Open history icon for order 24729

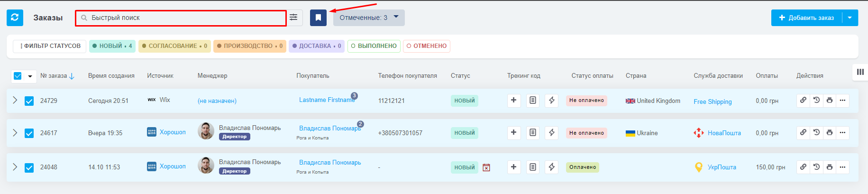(816, 100)
